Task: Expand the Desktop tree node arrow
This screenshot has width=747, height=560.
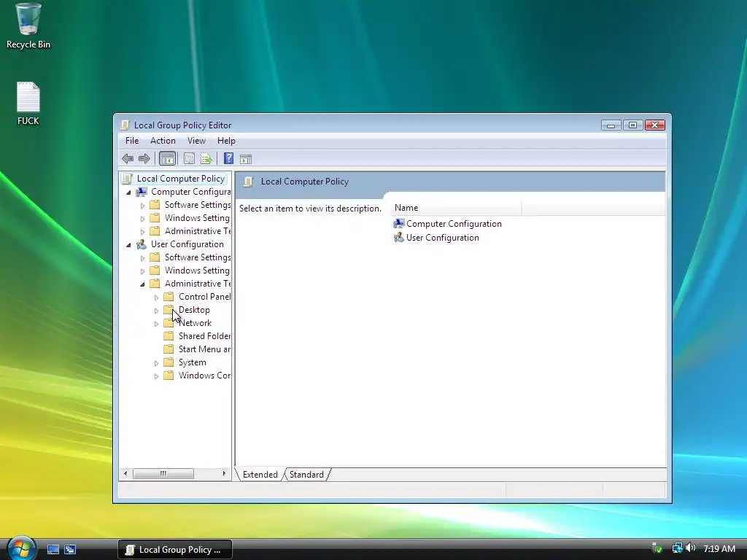Action: click(x=156, y=311)
